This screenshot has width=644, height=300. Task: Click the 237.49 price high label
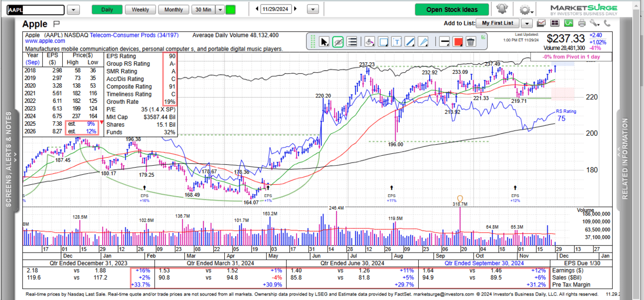[492, 64]
